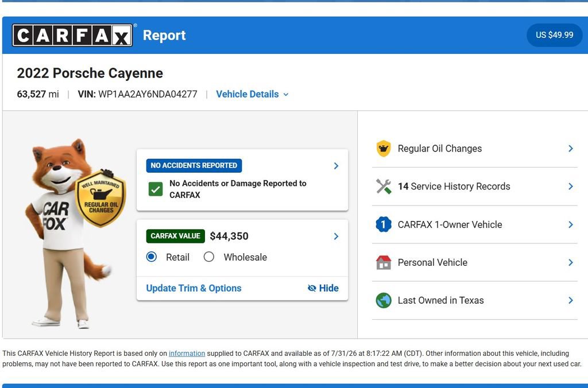This screenshot has height=388, width=588.
Task: Click the CARFAX logo in header
Action: click(72, 35)
